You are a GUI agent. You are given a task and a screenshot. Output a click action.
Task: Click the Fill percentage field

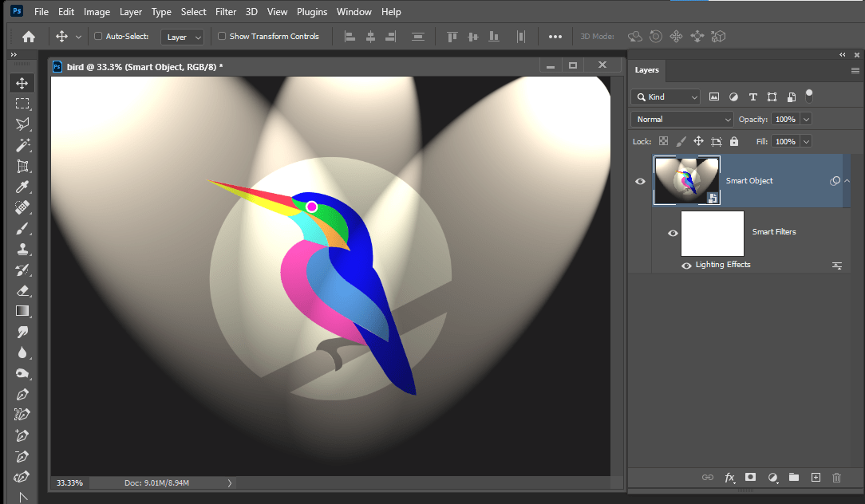pos(785,141)
